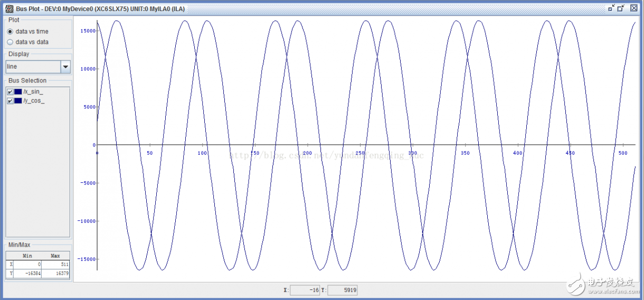The width and height of the screenshot is (644, 300).
Task: Click the iconify (small square) title bar icon
Action: pyautogui.click(x=611, y=8)
